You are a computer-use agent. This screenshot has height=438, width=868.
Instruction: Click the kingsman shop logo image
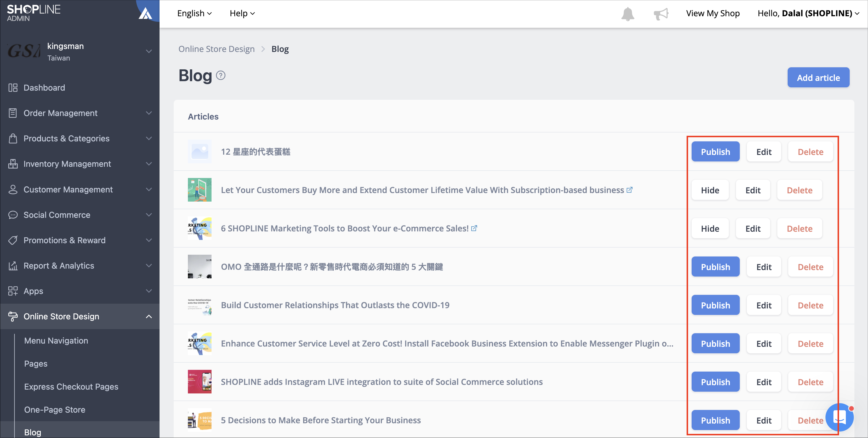pos(24,52)
